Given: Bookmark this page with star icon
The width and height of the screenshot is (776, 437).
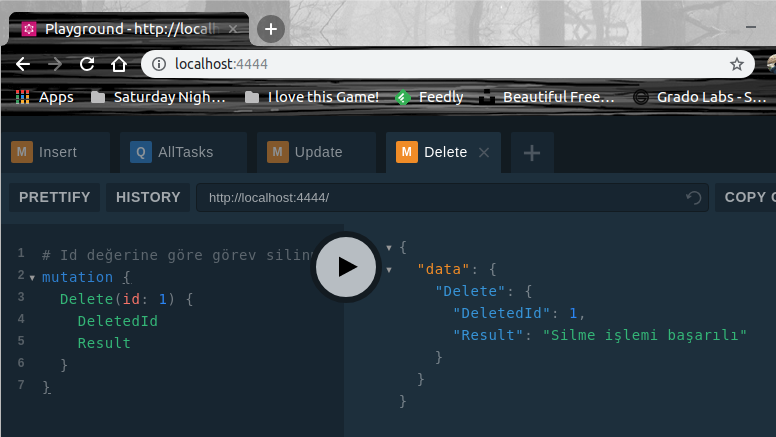Looking at the screenshot, I should coord(737,64).
